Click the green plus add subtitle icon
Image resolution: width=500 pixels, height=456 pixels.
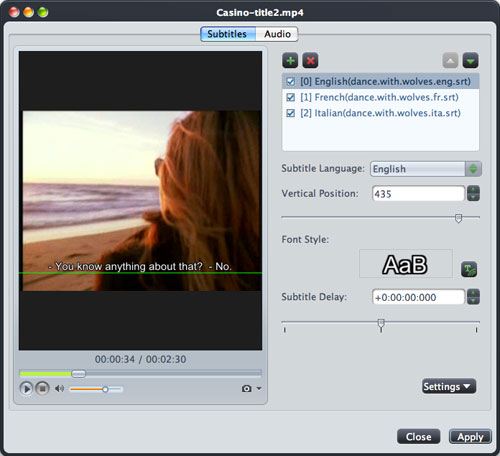(x=290, y=61)
